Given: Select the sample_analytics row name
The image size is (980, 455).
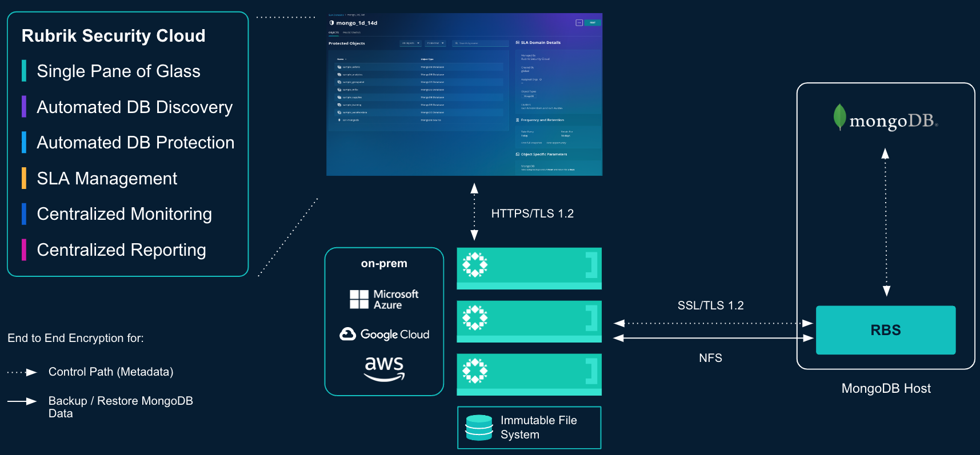Looking at the screenshot, I should coord(353,74).
